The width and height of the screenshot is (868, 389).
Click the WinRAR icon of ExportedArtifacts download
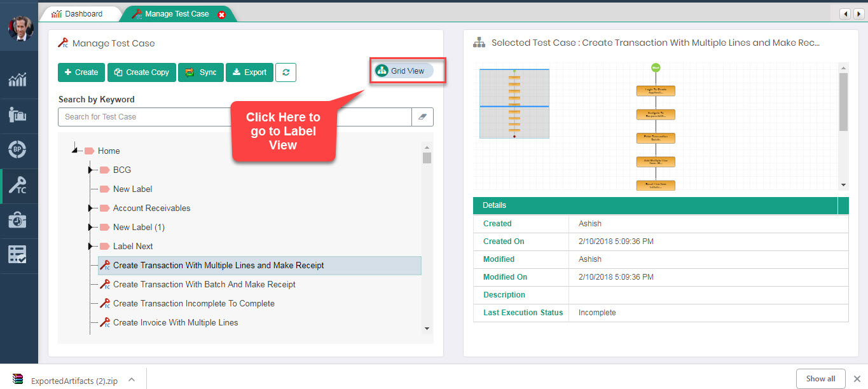[18, 380]
